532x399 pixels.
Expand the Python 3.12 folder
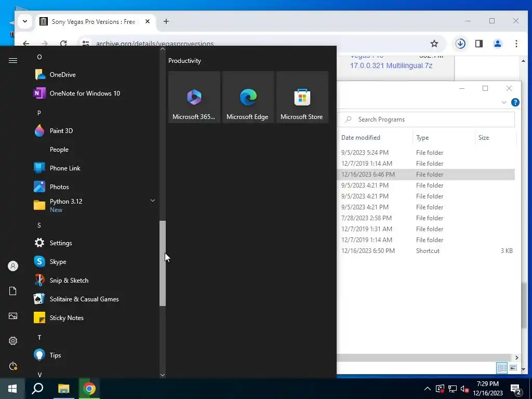95,205
